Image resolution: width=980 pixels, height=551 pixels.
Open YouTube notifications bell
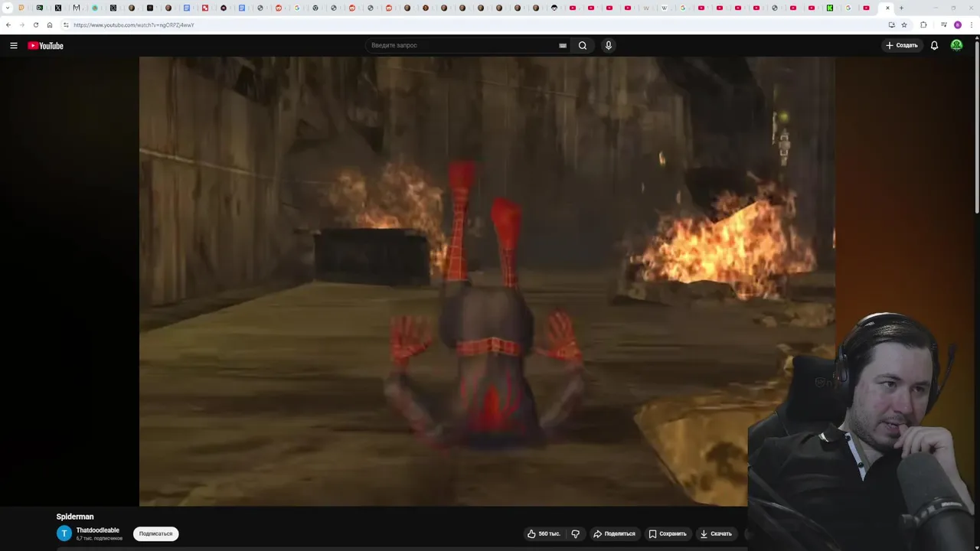pyautogui.click(x=934, y=45)
